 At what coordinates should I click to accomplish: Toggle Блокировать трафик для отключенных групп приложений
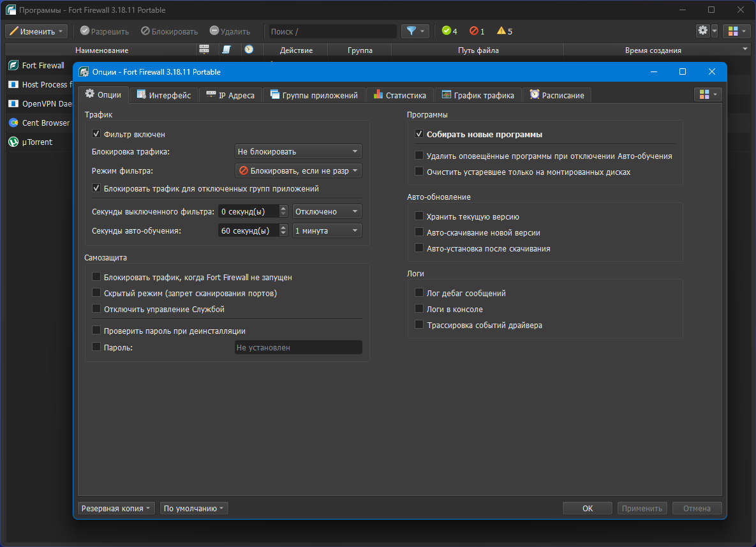(x=96, y=188)
